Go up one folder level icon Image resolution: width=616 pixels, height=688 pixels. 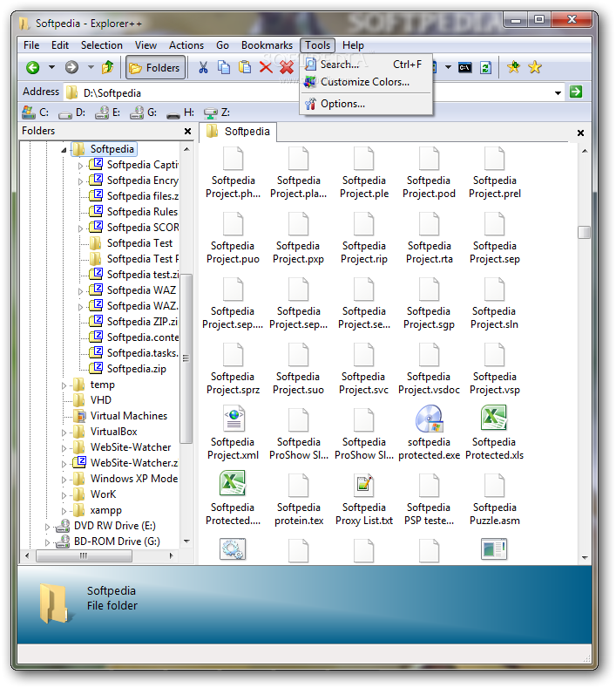tap(107, 67)
